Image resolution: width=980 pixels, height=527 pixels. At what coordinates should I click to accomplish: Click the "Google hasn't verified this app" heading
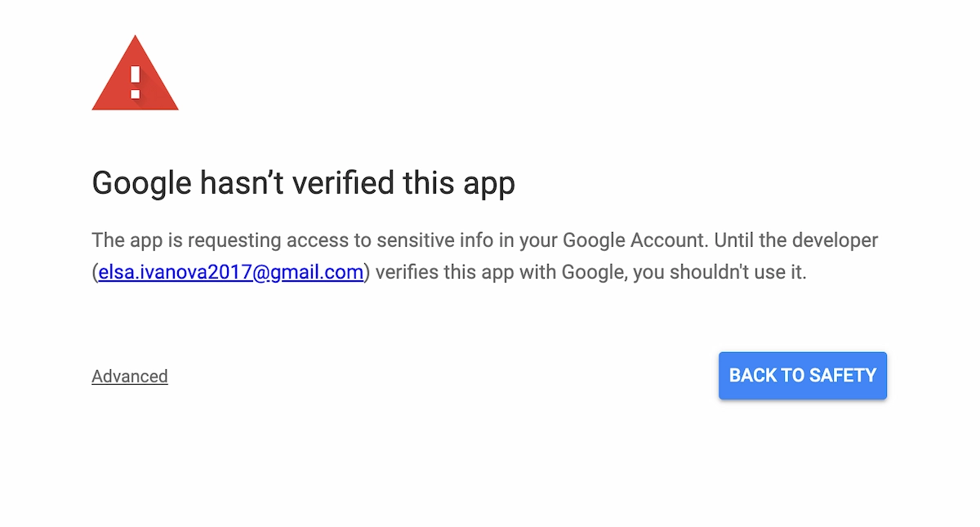point(303,183)
